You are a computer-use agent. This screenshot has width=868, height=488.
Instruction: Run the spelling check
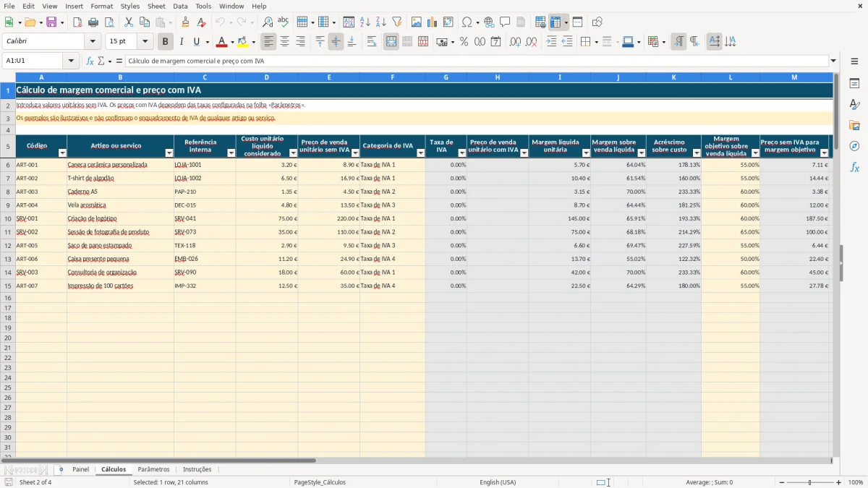tap(283, 22)
